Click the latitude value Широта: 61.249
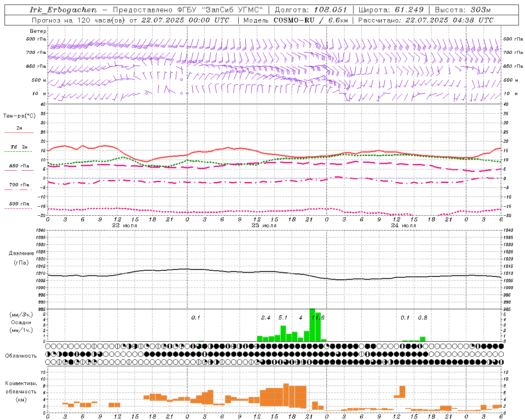This screenshot has height=420, width=525. (x=391, y=10)
